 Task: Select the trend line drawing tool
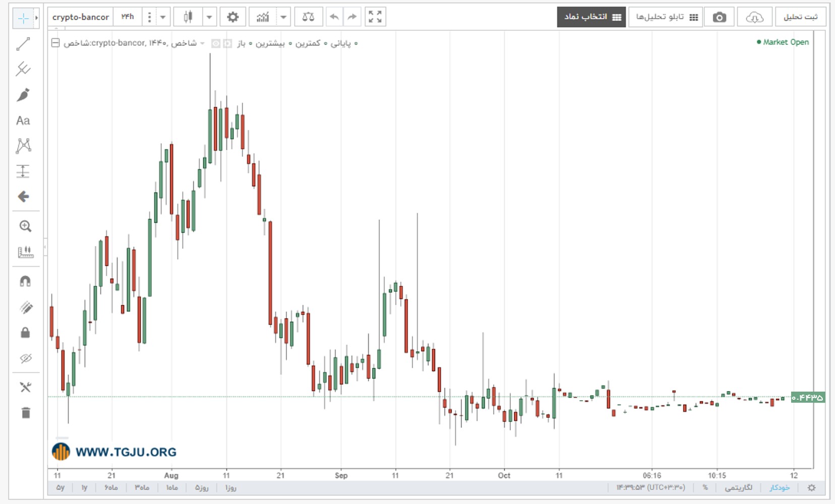point(23,44)
